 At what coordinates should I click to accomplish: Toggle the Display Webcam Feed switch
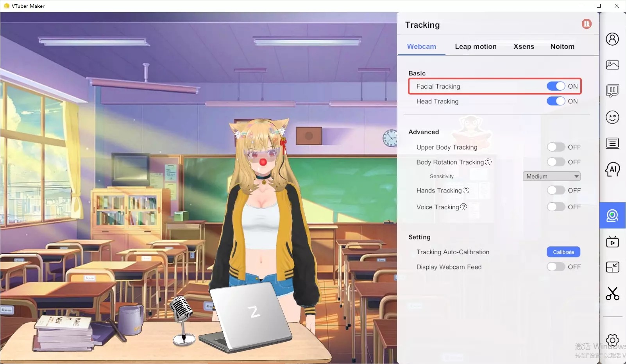click(x=556, y=267)
